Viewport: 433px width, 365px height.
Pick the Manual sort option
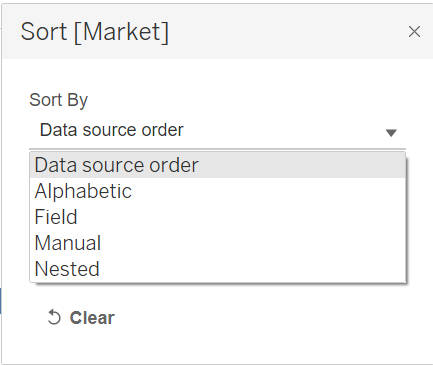(x=218, y=243)
